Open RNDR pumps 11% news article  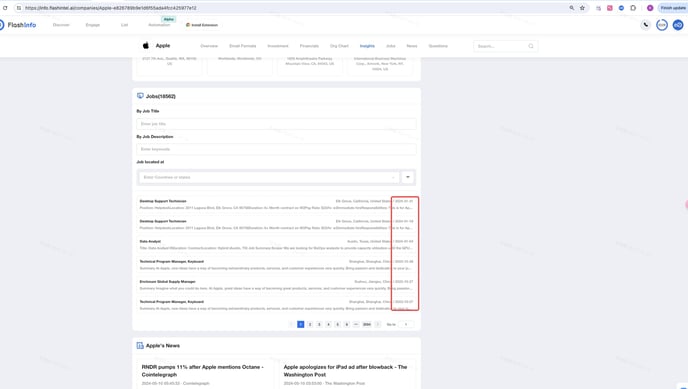(203, 371)
